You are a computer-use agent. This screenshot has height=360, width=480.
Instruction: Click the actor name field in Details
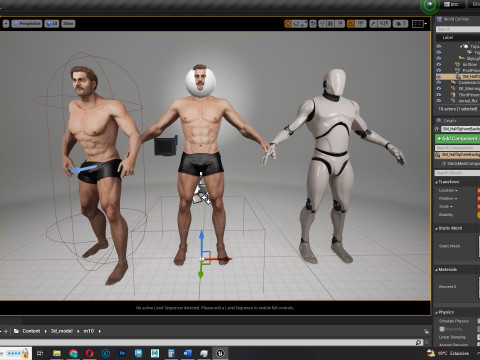pyautogui.click(x=461, y=129)
